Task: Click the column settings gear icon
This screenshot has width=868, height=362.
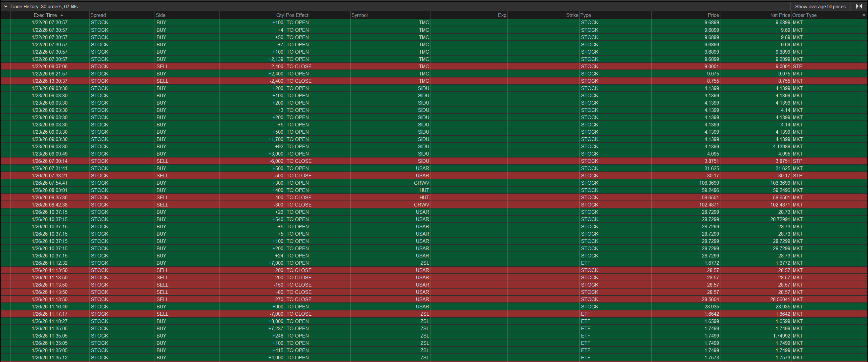Action: click(x=864, y=15)
